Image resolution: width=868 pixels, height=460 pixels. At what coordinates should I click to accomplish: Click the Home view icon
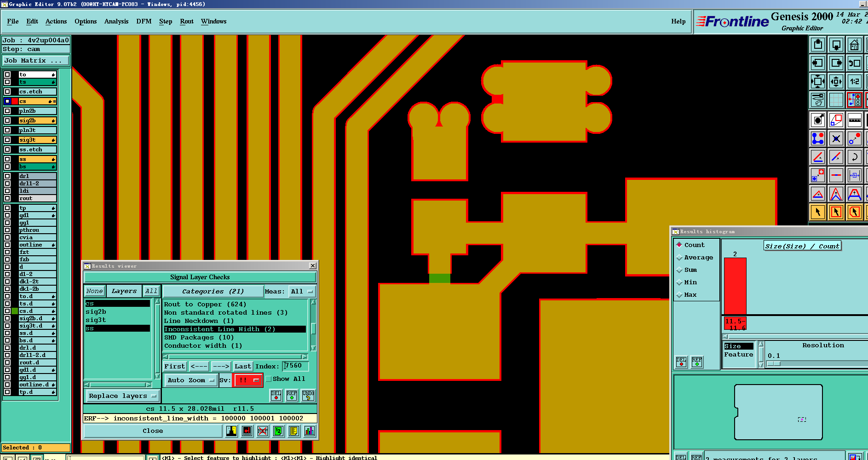(x=855, y=45)
